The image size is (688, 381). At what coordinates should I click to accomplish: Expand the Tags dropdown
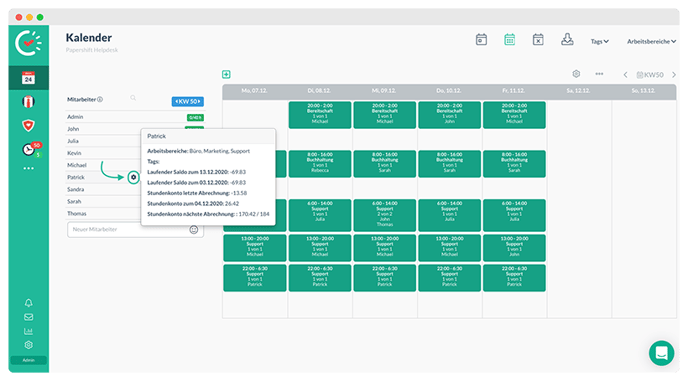tap(599, 41)
